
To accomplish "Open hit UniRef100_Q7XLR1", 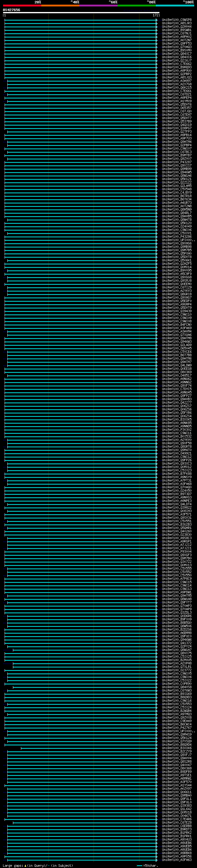I will 177,667.
